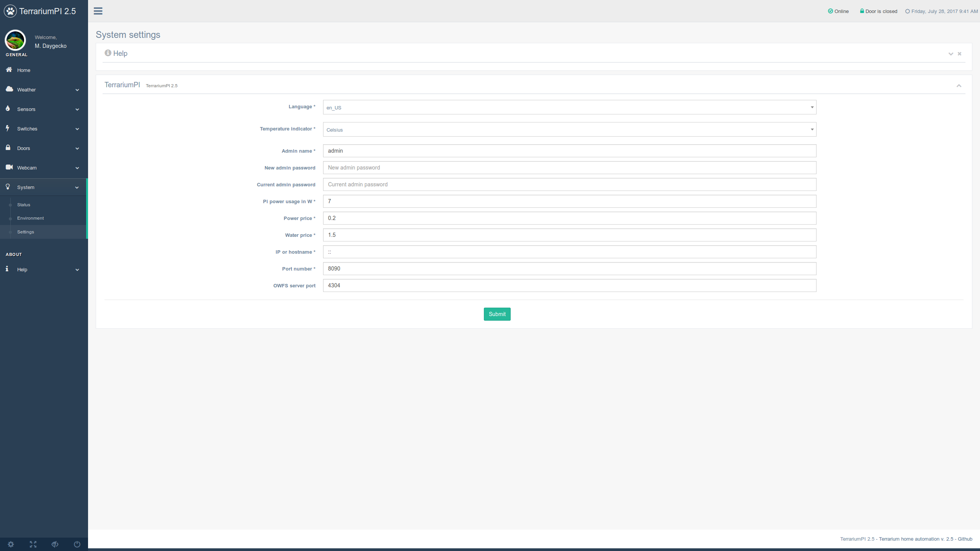
Task: Expand the Help panel chevron
Action: click(951, 54)
